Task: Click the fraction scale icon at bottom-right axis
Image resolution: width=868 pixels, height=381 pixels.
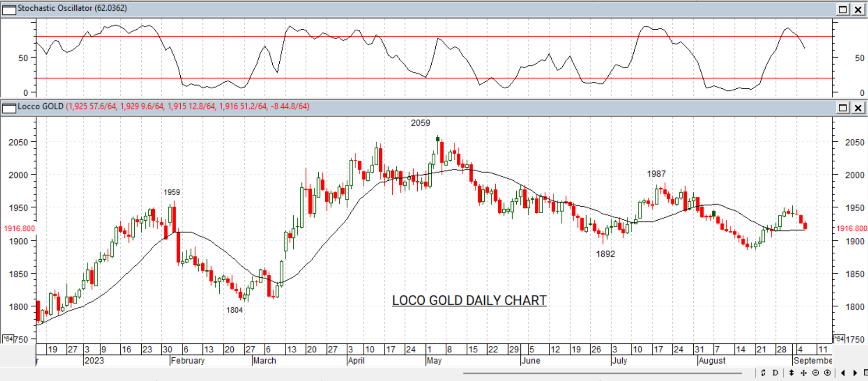Action: 839,339
